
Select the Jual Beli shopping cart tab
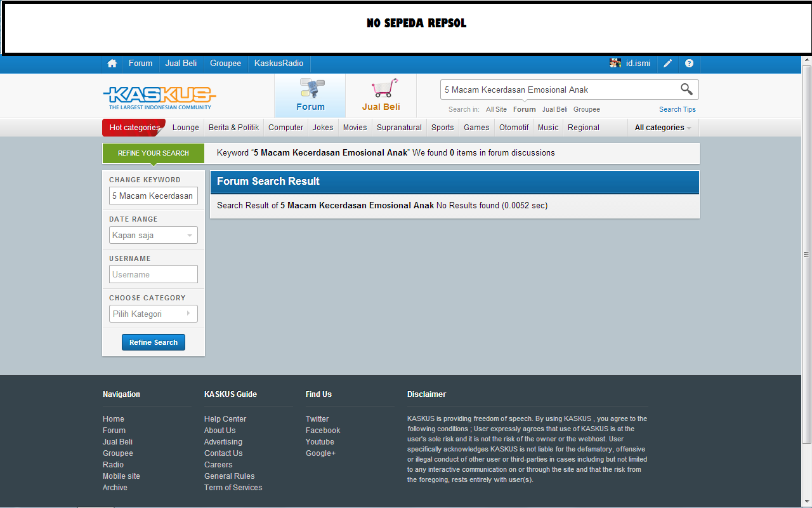381,95
